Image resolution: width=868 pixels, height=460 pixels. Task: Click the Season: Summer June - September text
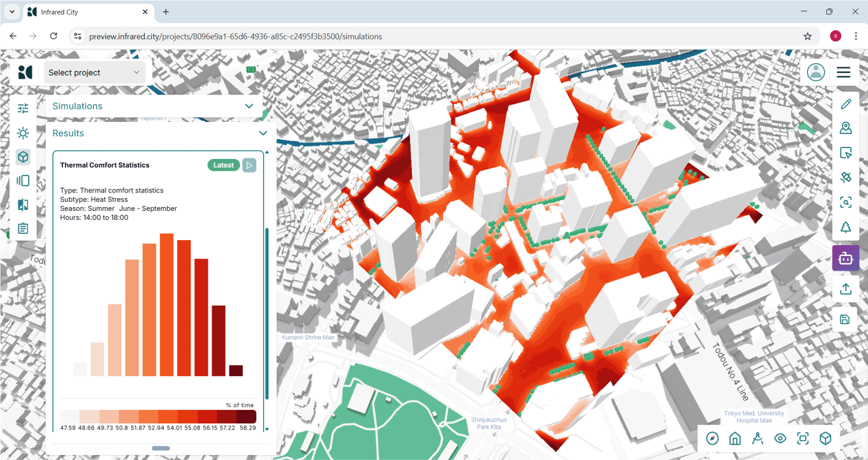pyautogui.click(x=119, y=208)
